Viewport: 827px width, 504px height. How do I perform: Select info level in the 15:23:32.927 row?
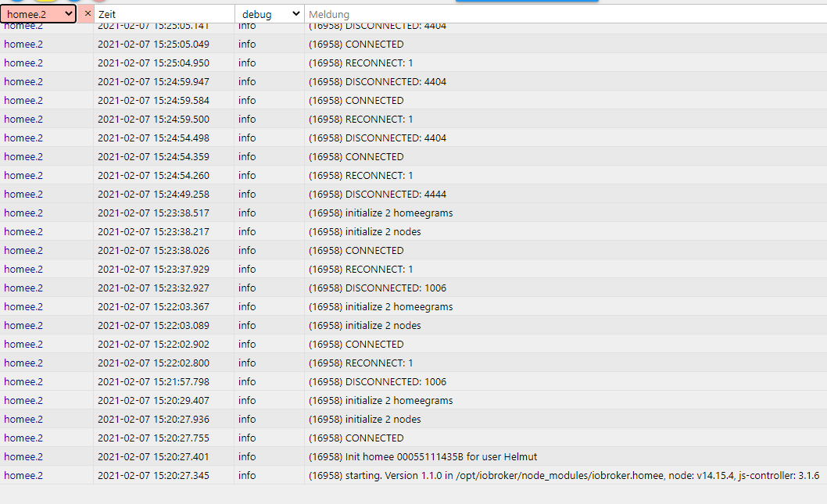coord(247,288)
